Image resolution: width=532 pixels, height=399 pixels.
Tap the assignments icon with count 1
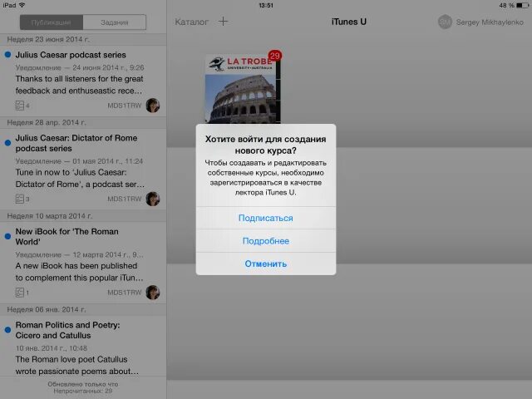[20, 292]
